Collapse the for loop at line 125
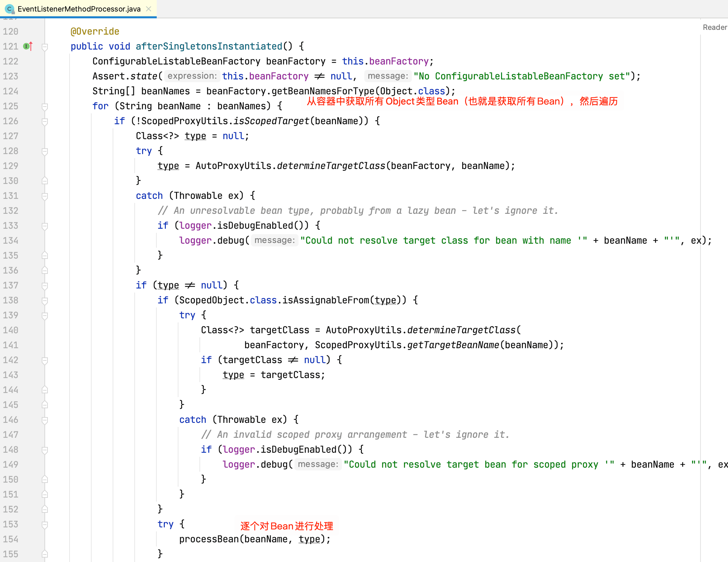This screenshot has width=728, height=562. pyautogui.click(x=44, y=106)
